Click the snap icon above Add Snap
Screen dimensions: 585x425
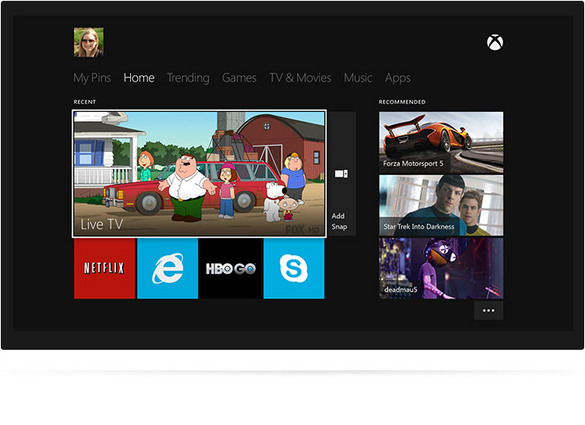(341, 174)
